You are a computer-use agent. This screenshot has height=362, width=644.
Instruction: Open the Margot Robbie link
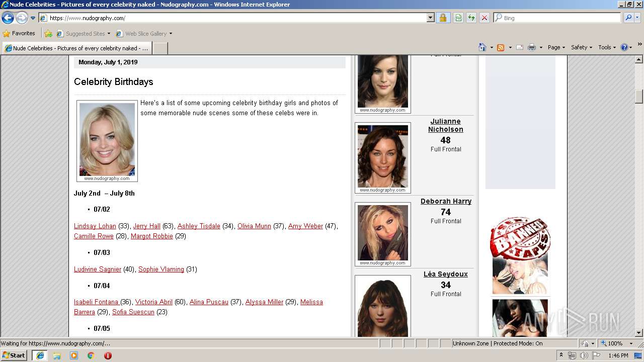click(152, 236)
